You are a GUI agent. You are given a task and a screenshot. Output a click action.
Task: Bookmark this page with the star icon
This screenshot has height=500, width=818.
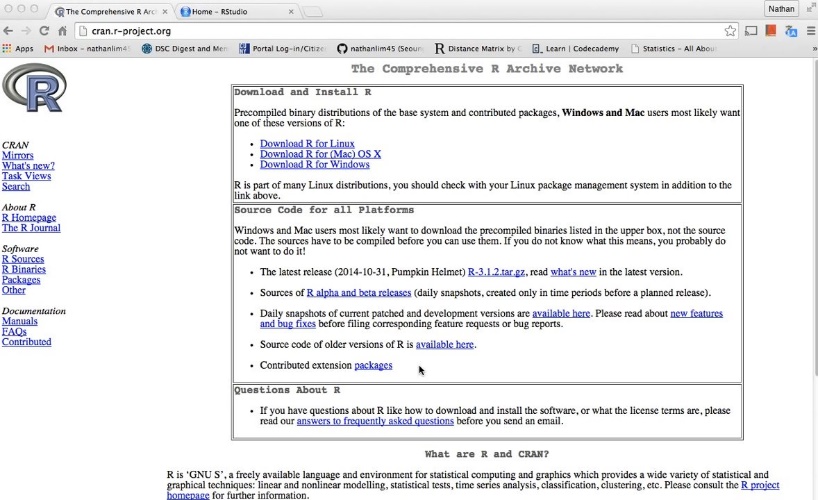point(730,31)
